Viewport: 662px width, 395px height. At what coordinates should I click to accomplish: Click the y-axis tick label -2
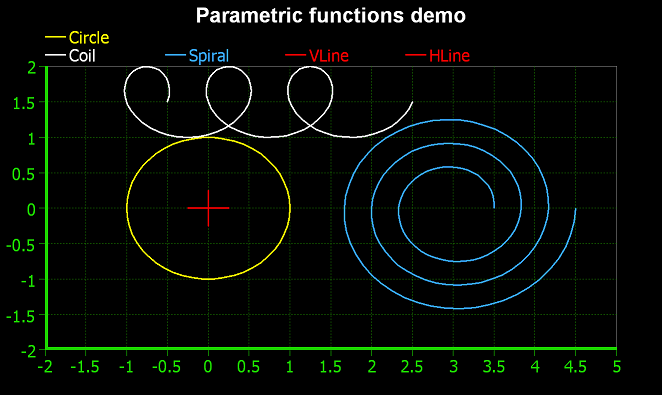pos(28,352)
